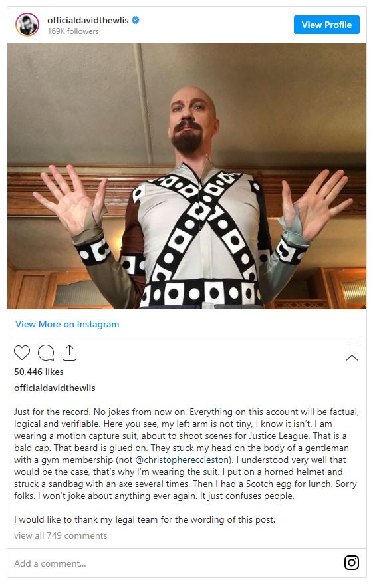Click the Add a comment field

point(176,563)
